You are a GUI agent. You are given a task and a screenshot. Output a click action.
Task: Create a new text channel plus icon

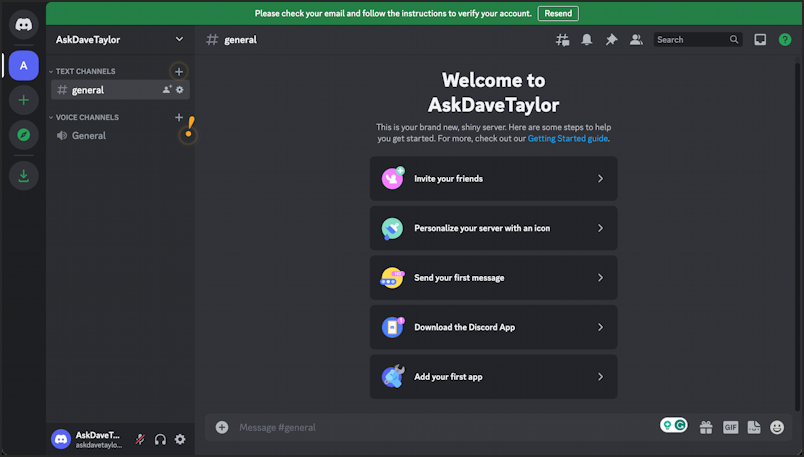(x=179, y=71)
